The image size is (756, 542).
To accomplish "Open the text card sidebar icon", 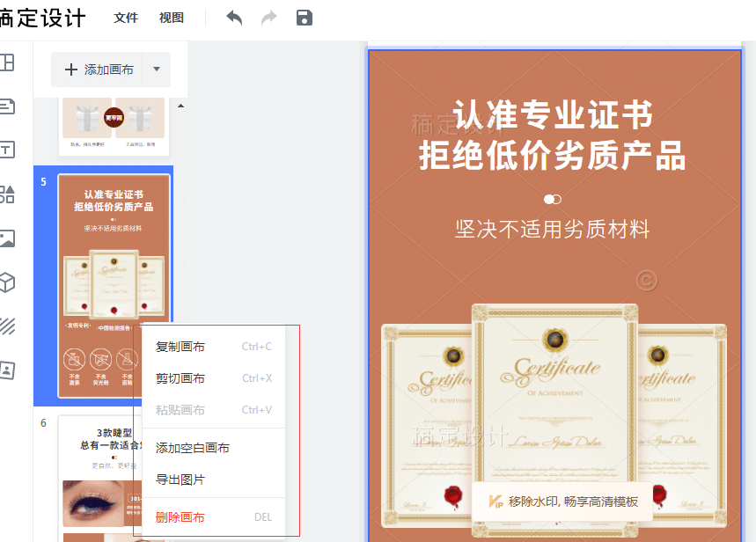I will click(7, 106).
